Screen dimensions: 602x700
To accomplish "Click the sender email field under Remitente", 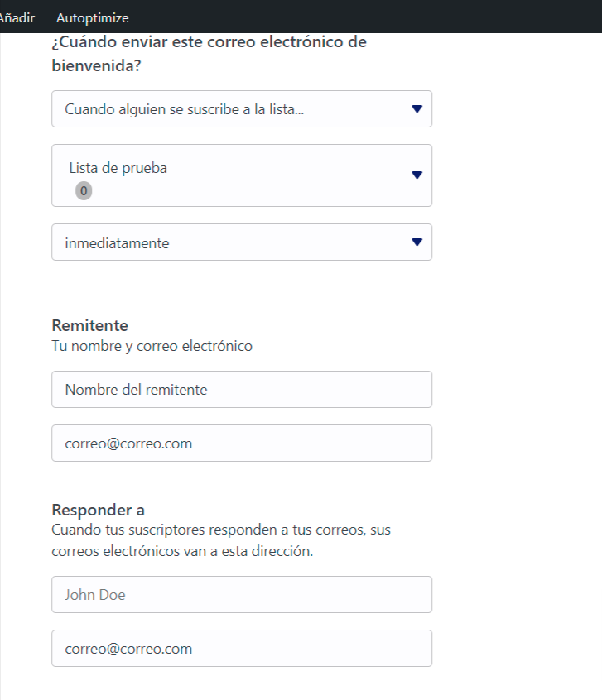I will click(242, 443).
